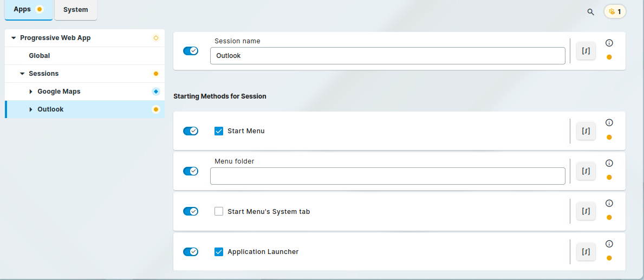Click the info icon for Session name
Image resolution: width=644 pixels, height=280 pixels.
pos(609,43)
